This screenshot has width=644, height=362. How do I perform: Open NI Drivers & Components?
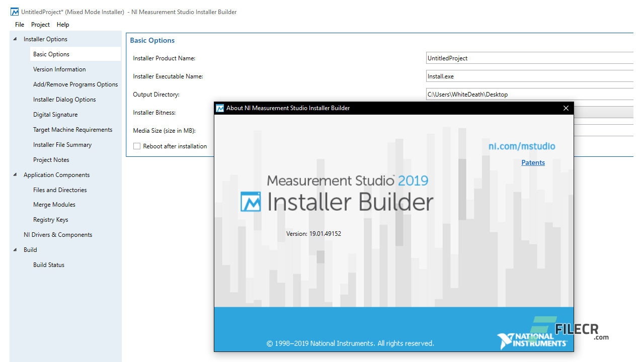58,235
